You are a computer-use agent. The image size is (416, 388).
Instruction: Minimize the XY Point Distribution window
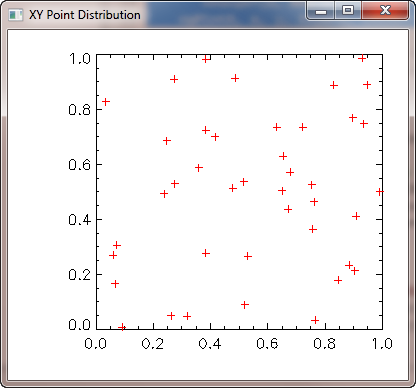321,11
